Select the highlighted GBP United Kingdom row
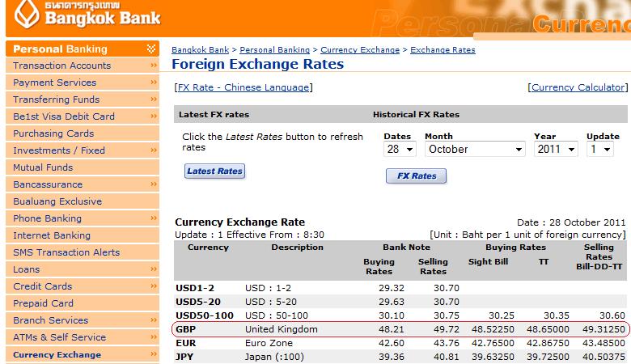 [x=400, y=329]
